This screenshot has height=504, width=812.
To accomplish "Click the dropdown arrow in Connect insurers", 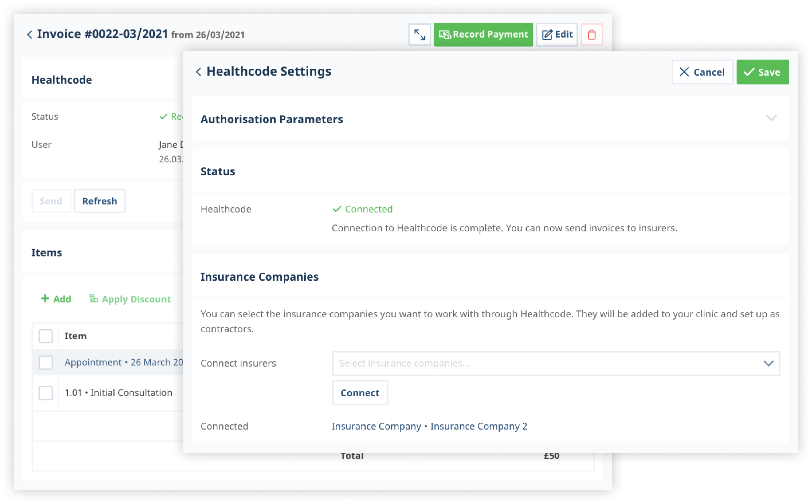I will click(x=768, y=363).
